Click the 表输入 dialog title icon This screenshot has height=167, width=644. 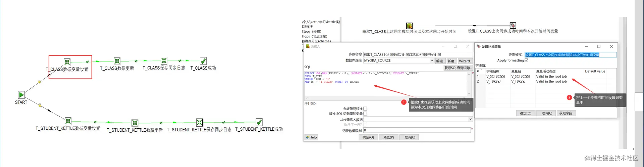point(308,46)
